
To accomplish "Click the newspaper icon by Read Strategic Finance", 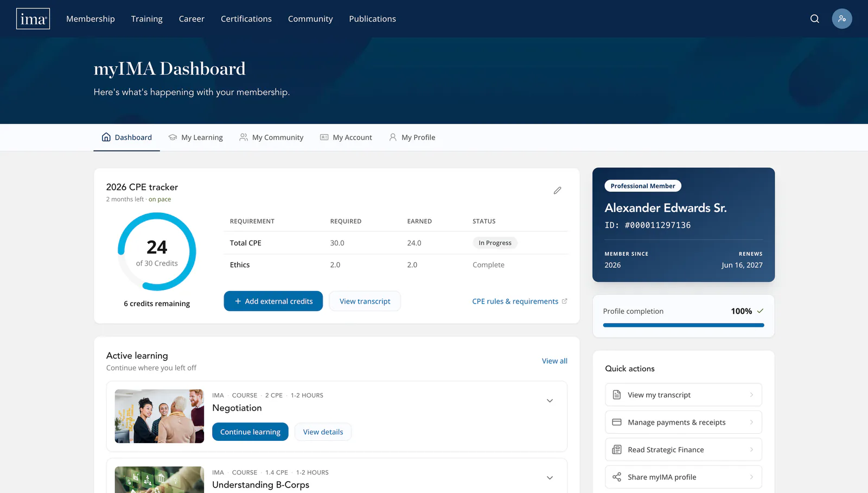I will [617, 450].
